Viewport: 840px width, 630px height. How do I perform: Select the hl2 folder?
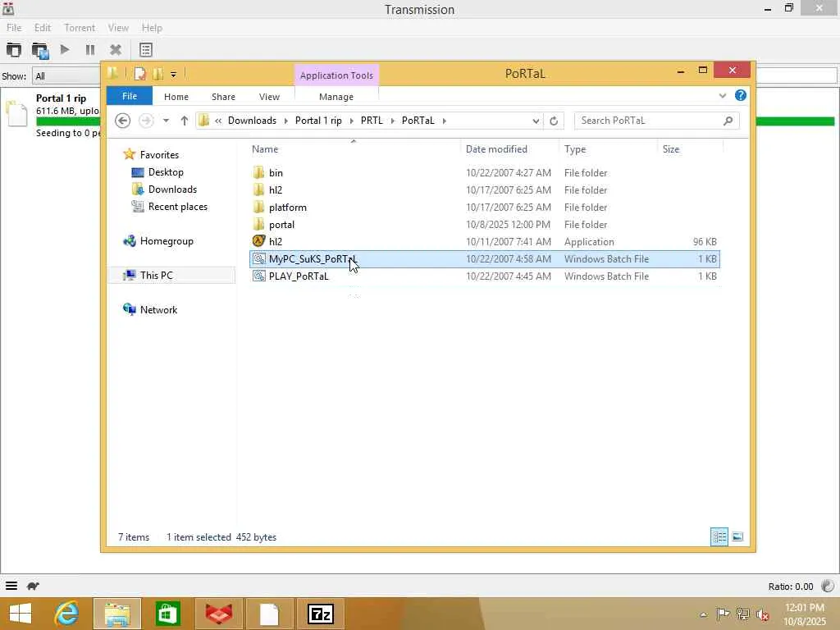click(485, 189)
